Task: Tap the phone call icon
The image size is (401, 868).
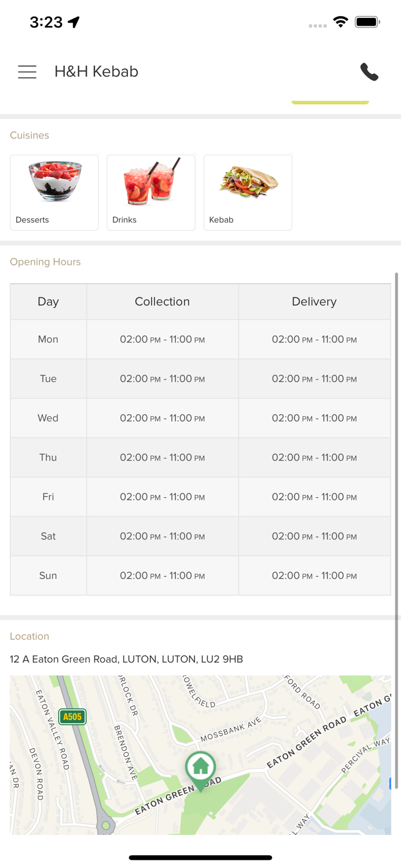Action: click(369, 72)
